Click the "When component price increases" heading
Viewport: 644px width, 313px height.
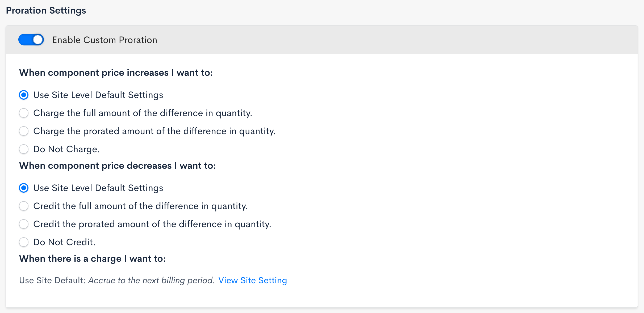tap(116, 73)
